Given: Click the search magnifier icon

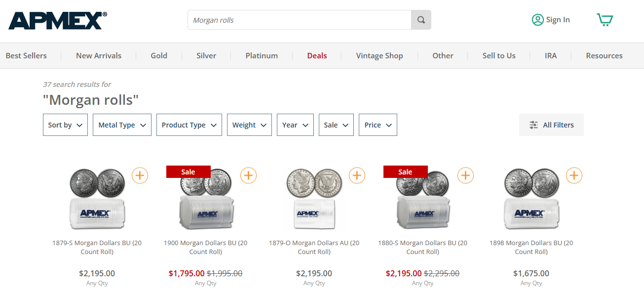Looking at the screenshot, I should 421,20.
